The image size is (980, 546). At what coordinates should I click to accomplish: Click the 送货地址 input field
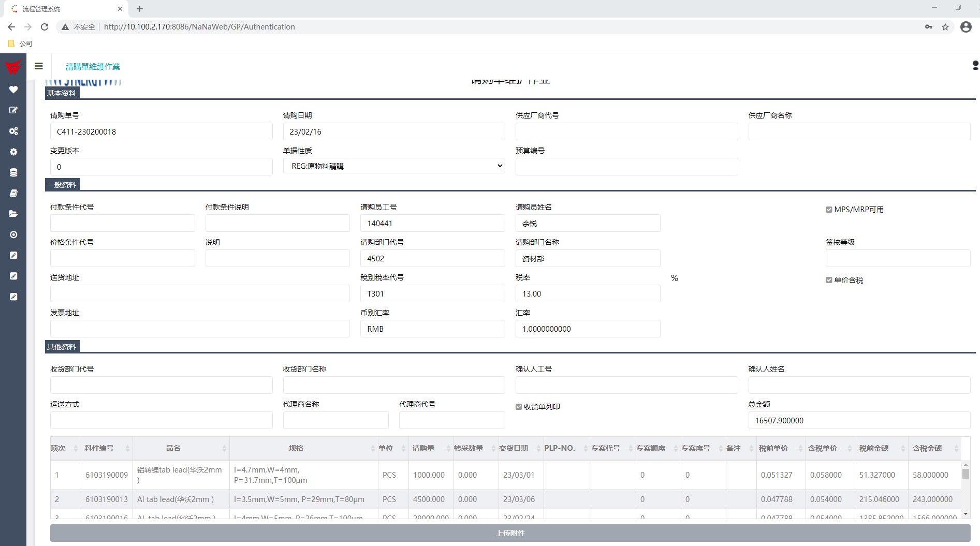click(x=200, y=293)
